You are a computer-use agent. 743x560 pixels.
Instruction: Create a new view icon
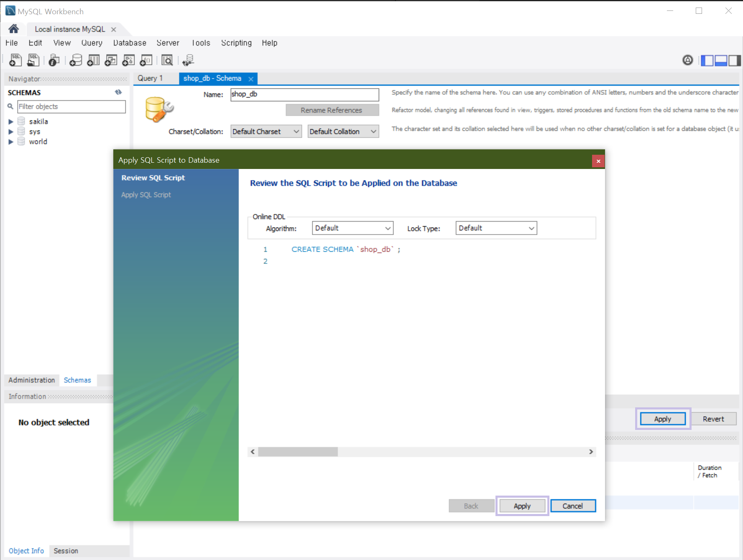coord(111,60)
